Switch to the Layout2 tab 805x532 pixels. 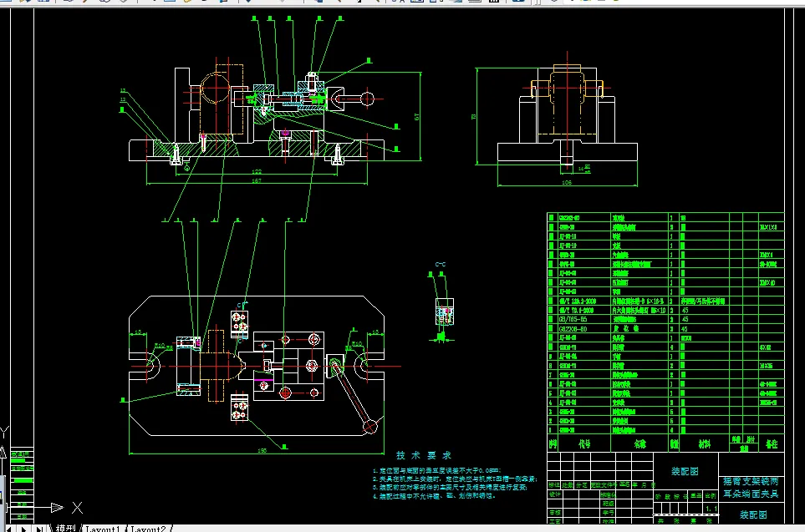(148, 529)
